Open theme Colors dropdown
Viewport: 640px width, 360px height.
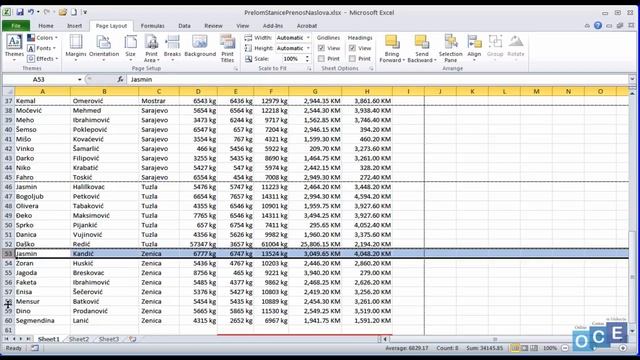(42, 38)
